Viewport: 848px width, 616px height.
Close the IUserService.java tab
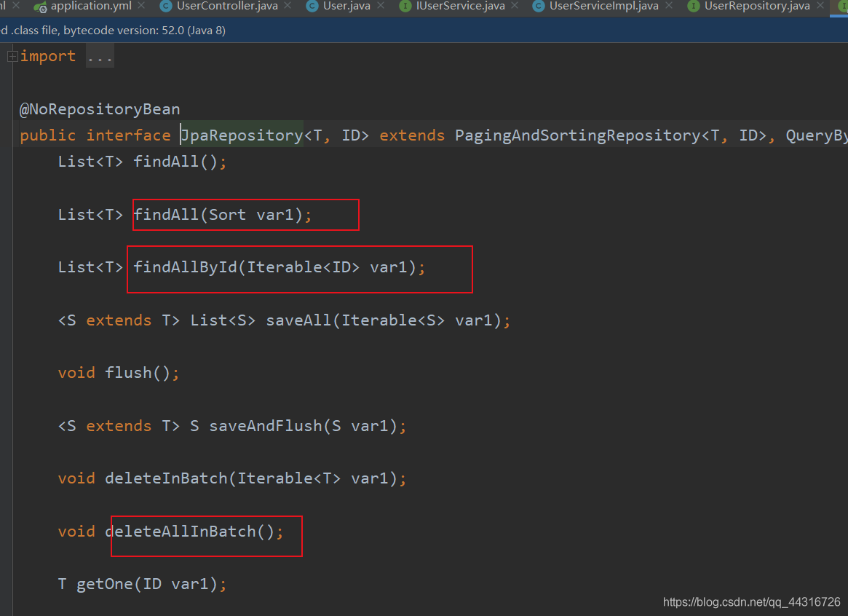515,5
